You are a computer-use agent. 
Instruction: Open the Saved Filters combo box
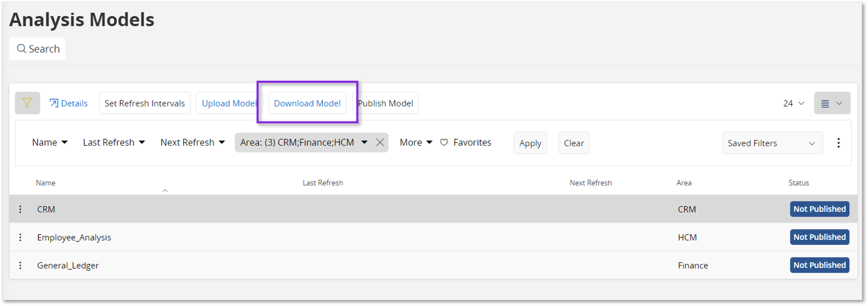click(772, 143)
